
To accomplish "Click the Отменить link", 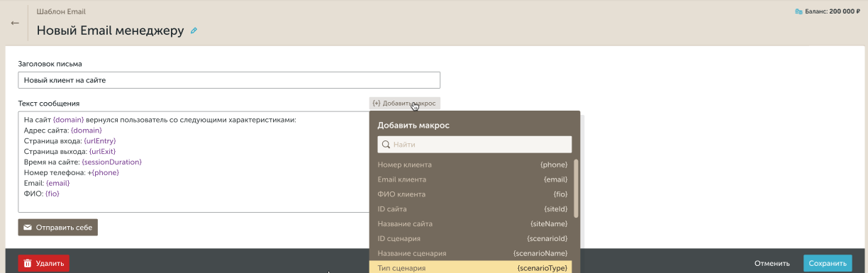I will pos(772,263).
